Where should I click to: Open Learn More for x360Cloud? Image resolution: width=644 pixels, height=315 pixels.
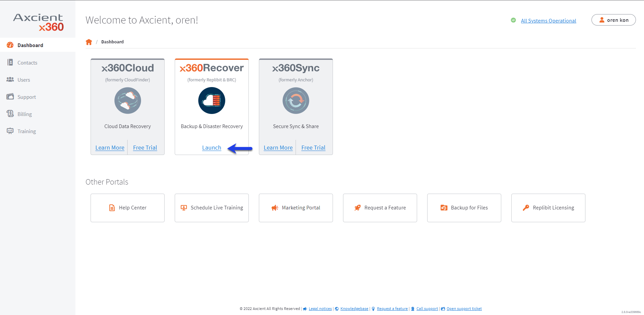pos(110,148)
